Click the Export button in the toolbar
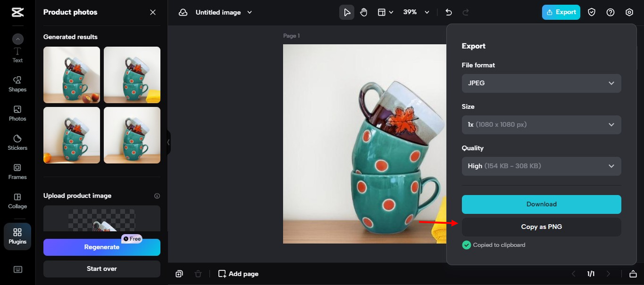 [x=561, y=12]
